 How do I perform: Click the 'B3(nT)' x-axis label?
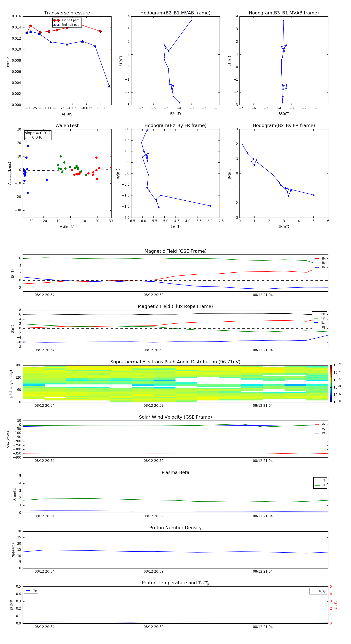click(x=284, y=114)
